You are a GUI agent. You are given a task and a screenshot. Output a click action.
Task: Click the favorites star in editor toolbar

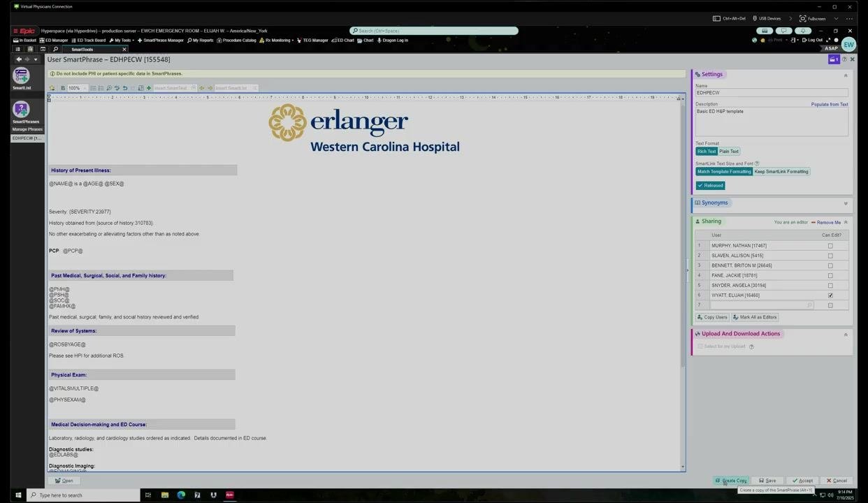pyautogui.click(x=52, y=88)
